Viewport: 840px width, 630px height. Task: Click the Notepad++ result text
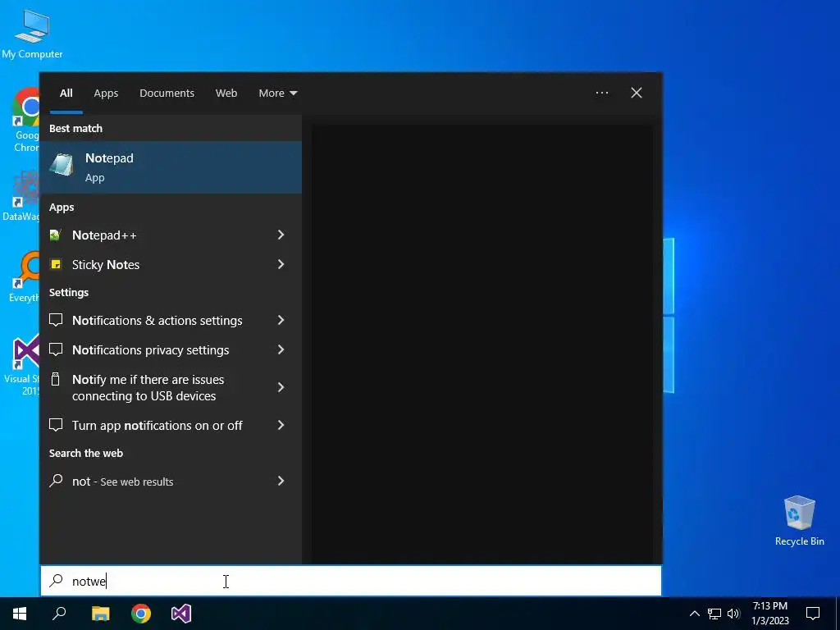click(104, 235)
